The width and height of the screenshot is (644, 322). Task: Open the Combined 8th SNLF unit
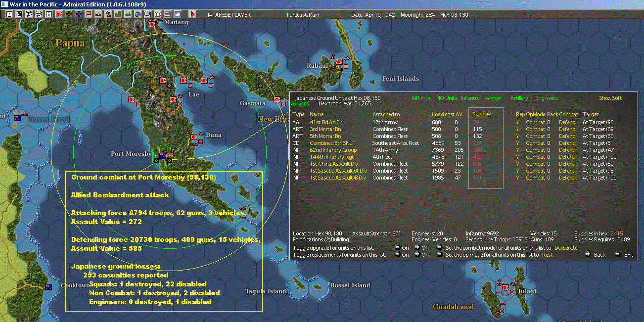pos(332,143)
